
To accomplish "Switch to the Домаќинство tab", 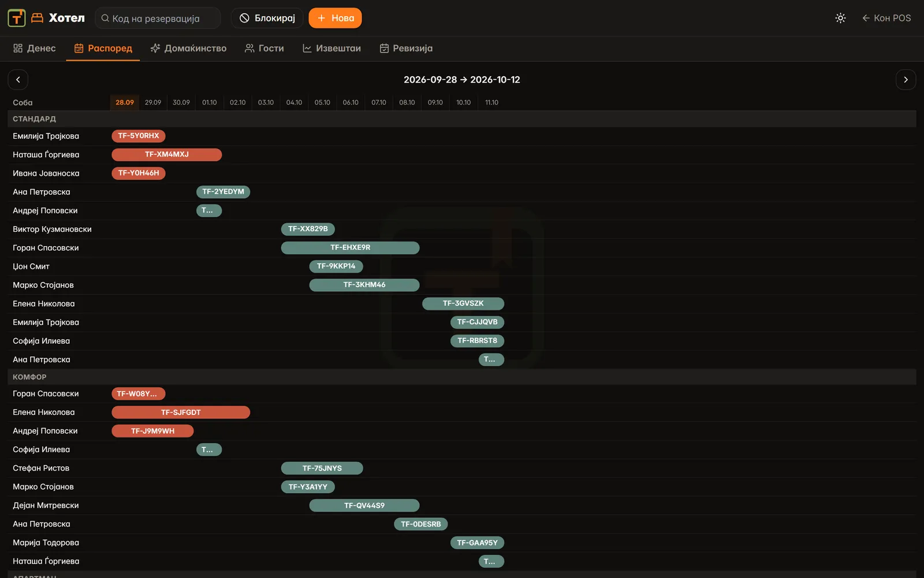I will point(188,49).
